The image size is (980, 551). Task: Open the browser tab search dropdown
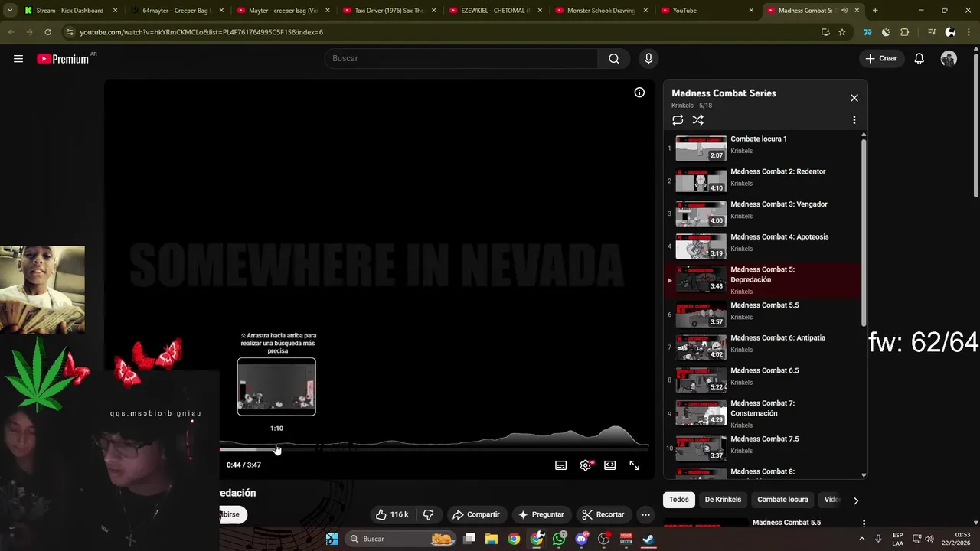point(9,11)
